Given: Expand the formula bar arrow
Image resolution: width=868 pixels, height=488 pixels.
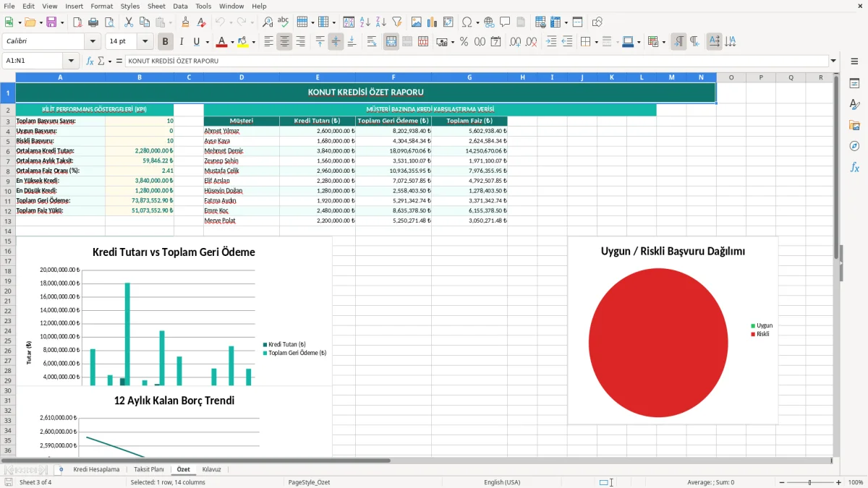Looking at the screenshot, I should click(833, 61).
